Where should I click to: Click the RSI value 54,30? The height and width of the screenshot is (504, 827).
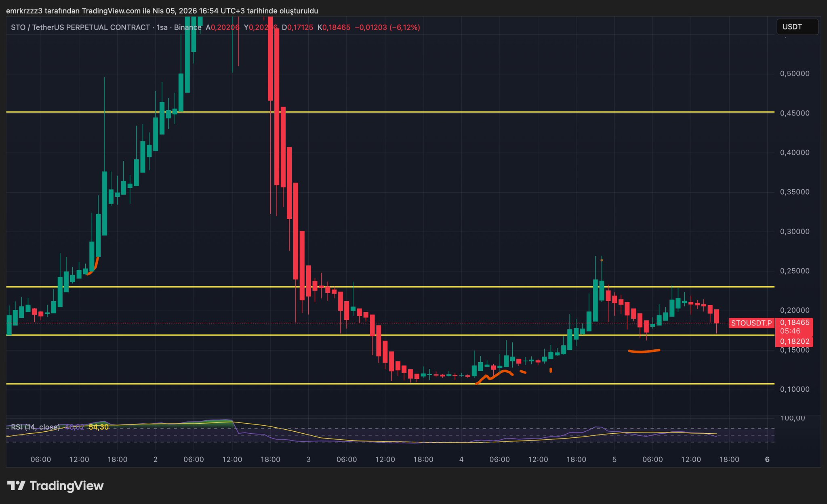pos(99,427)
